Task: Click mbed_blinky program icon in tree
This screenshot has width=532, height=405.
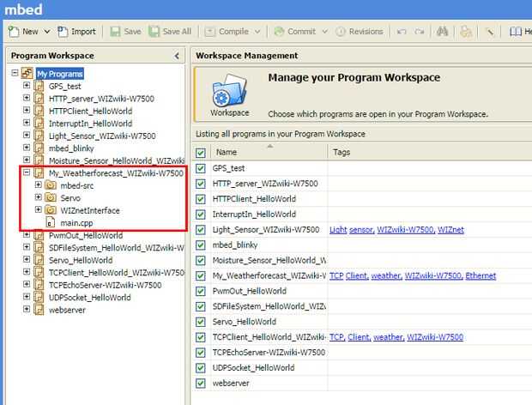Action: (39, 148)
